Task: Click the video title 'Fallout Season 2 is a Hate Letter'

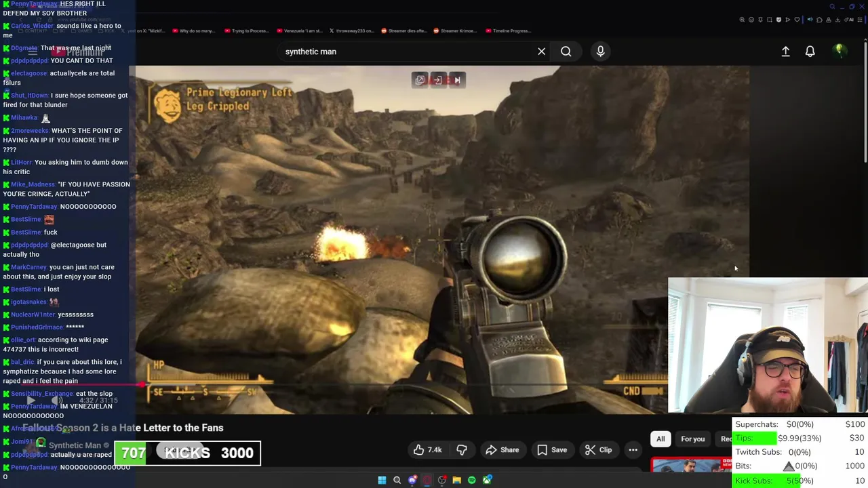Action: click(x=123, y=428)
